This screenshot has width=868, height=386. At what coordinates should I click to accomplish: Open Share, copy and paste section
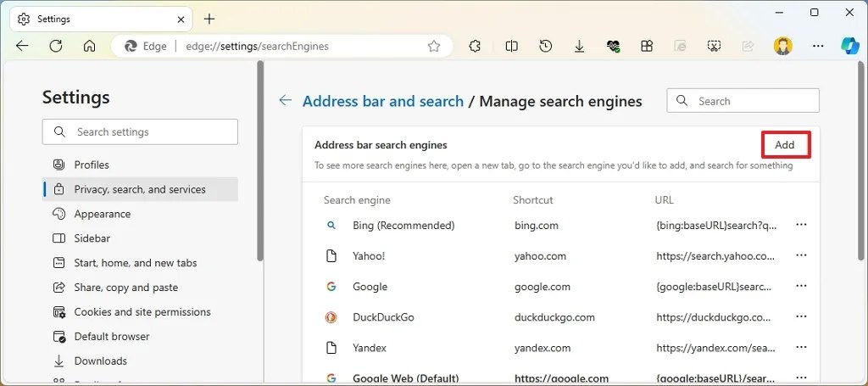[140, 288]
